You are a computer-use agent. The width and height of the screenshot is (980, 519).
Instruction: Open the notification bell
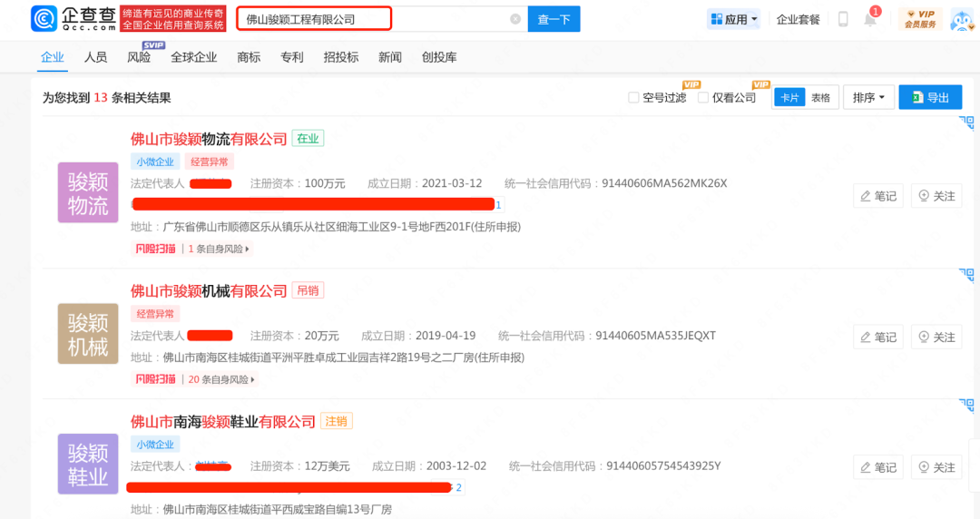(x=870, y=19)
